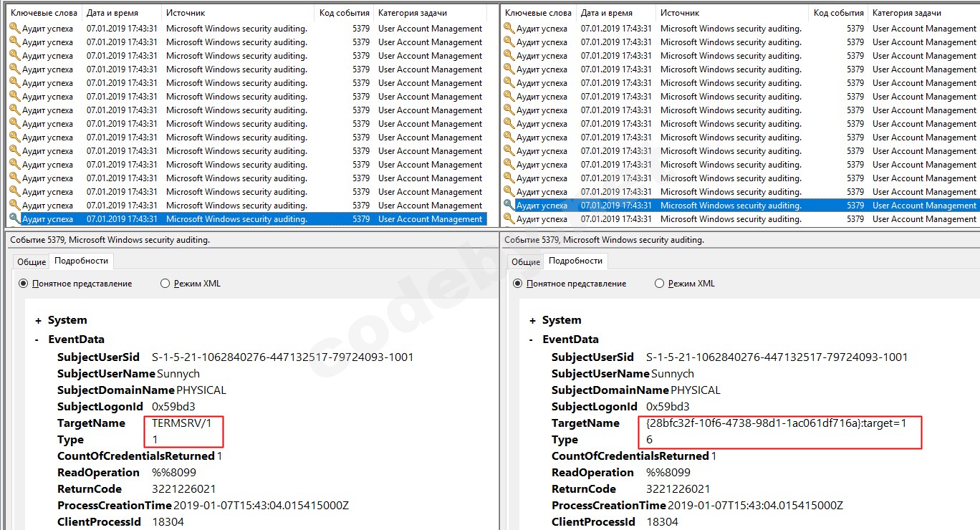
Task: Click the 'PHYSICAL' domain value in right pane
Action: pyautogui.click(x=696, y=390)
